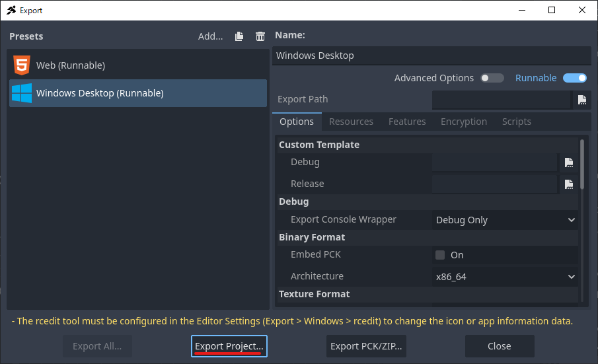Select the Web preset HTML5 icon

coord(22,65)
